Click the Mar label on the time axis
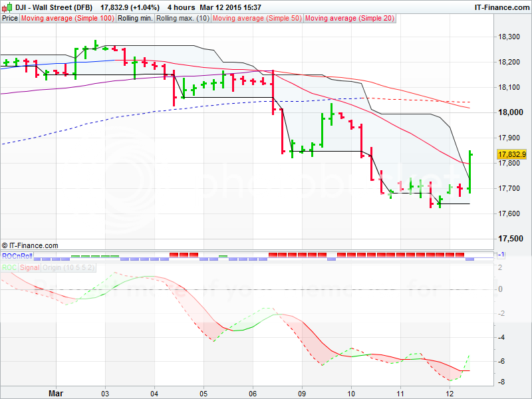Image resolution: width=532 pixels, height=399 pixels. coord(57,393)
